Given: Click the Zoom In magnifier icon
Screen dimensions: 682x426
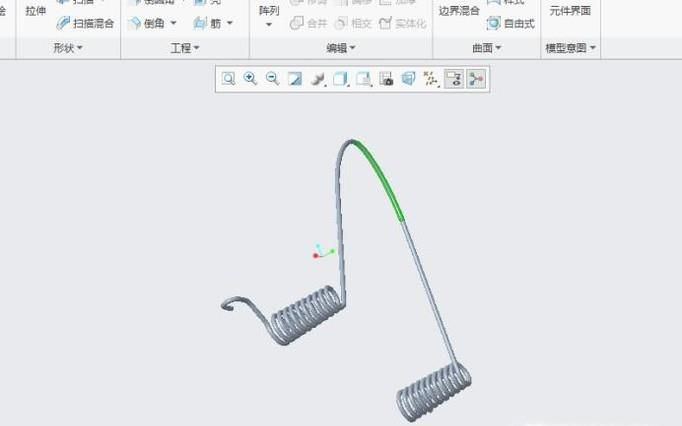Looking at the screenshot, I should pyautogui.click(x=250, y=79).
